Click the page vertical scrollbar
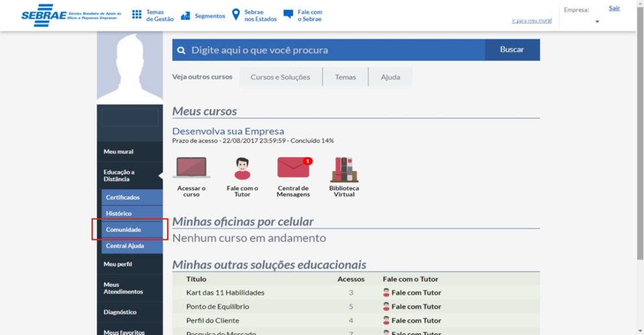The width and height of the screenshot is (644, 335). pyautogui.click(x=640, y=134)
